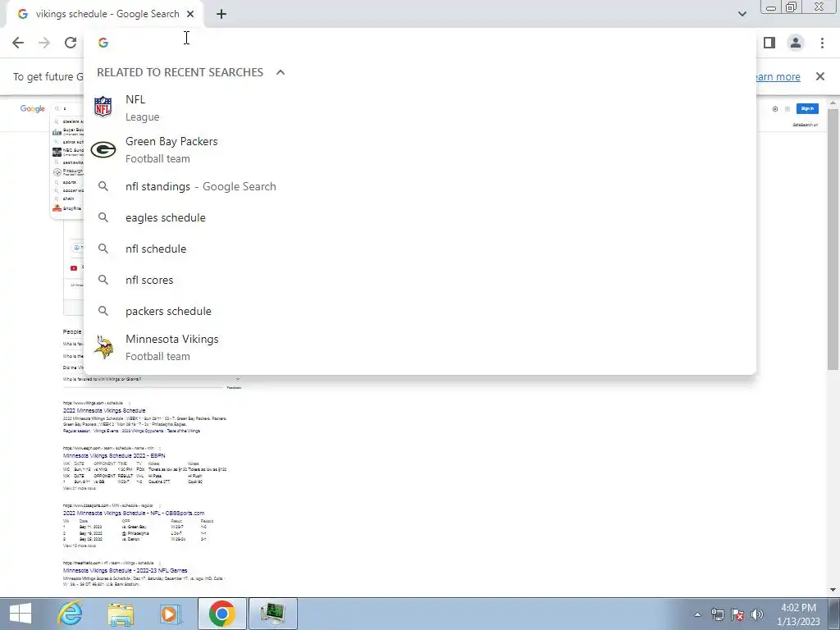Click the NFL shield logo icon

click(103, 107)
